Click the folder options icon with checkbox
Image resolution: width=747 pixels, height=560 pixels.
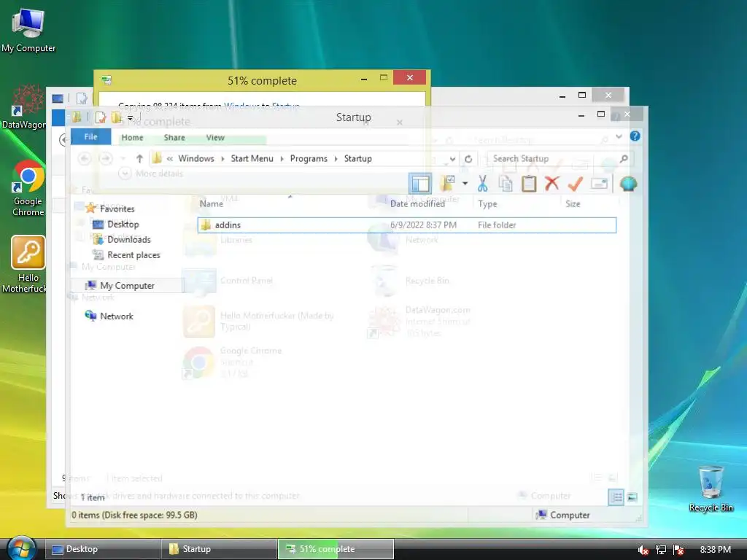(x=447, y=183)
